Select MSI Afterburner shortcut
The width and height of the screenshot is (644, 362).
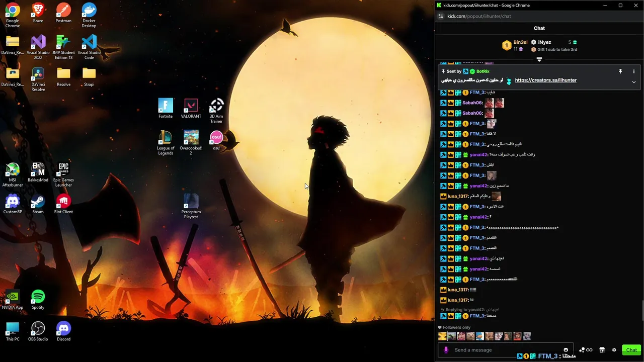coord(13,175)
